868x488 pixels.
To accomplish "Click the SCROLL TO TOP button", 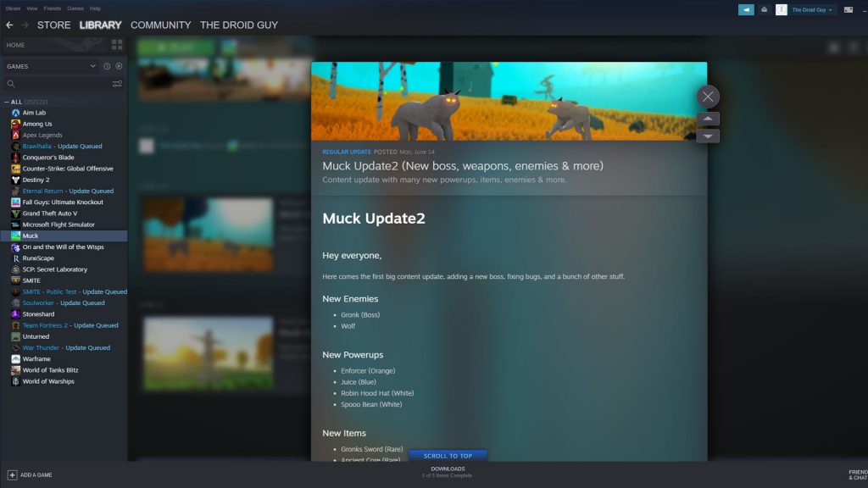I will 448,455.
